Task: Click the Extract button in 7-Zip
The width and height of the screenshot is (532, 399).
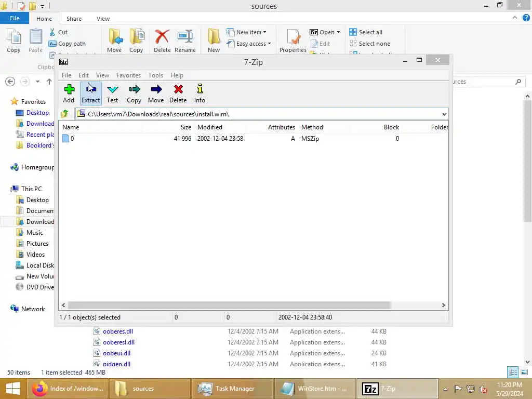Action: point(90,94)
